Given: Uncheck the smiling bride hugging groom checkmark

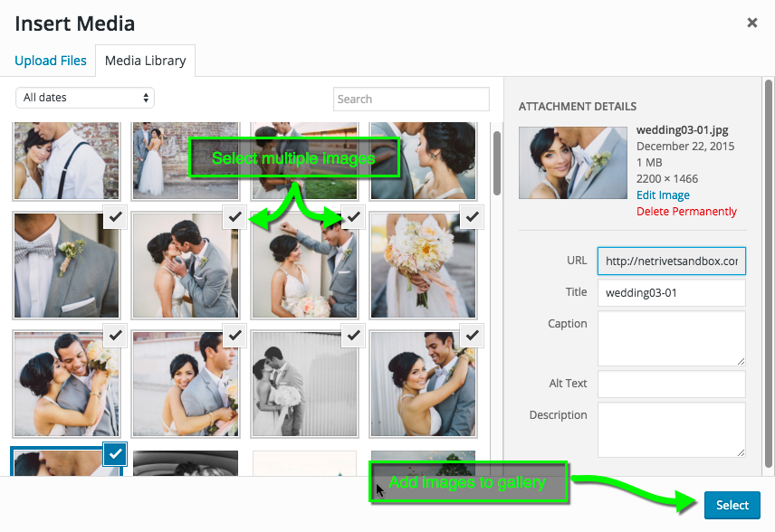Looking at the screenshot, I should click(x=234, y=336).
